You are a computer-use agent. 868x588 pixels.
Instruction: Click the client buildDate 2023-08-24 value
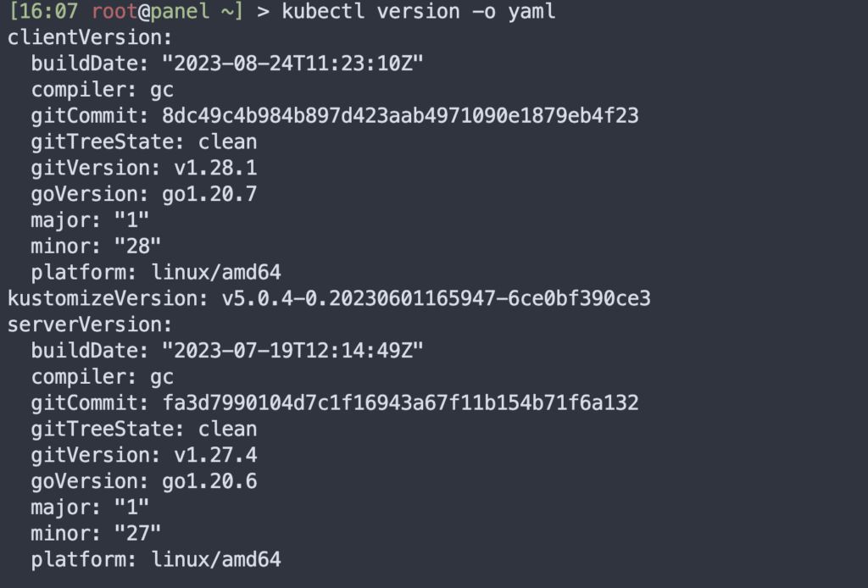click(x=292, y=64)
